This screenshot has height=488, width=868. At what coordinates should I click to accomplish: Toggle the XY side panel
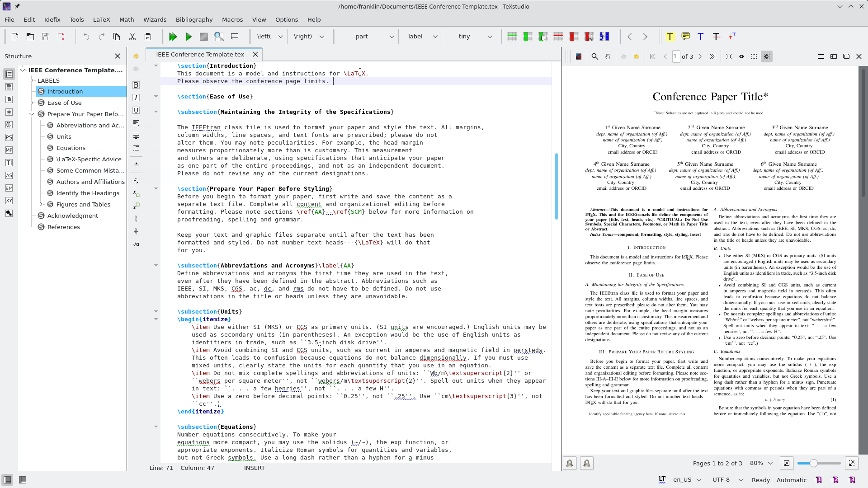(x=9, y=201)
